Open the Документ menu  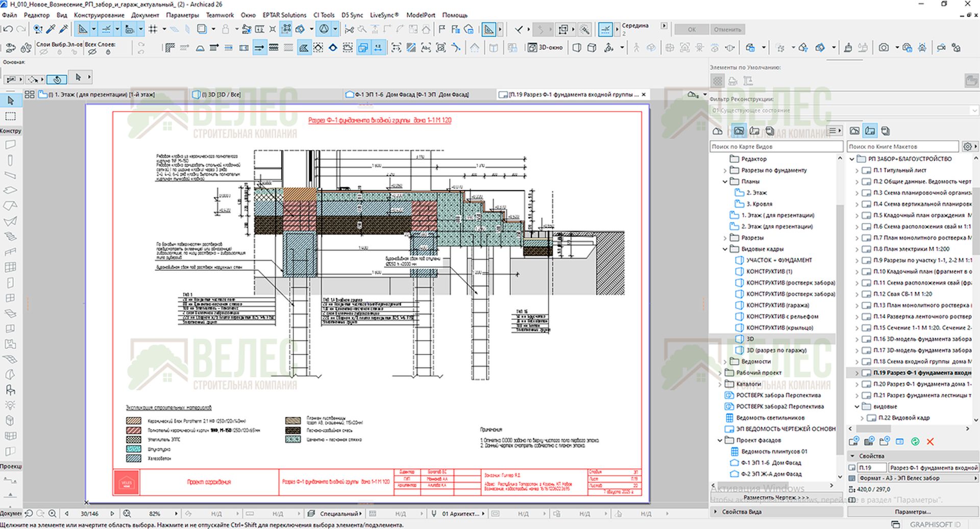[145, 15]
